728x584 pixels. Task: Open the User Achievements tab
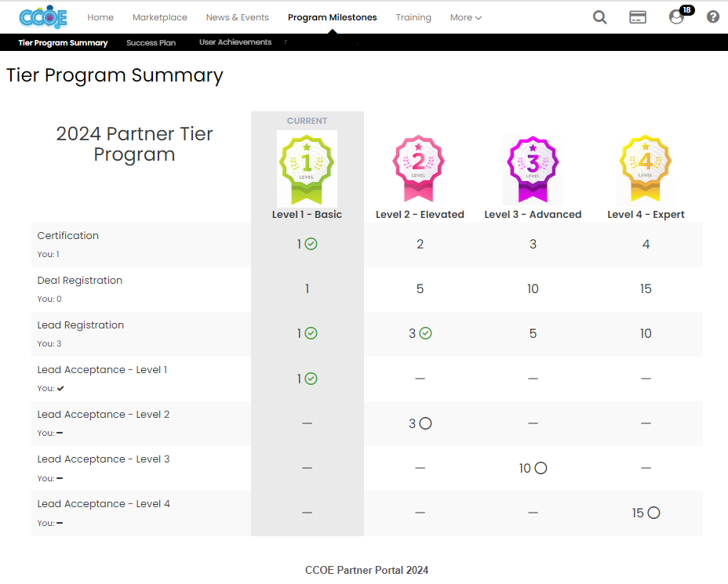point(235,42)
